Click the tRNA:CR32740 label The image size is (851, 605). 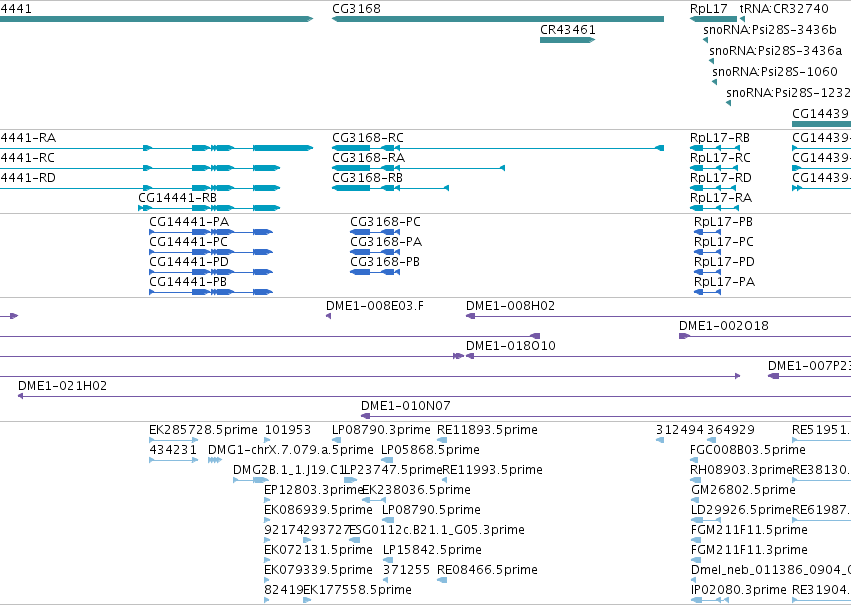click(784, 9)
